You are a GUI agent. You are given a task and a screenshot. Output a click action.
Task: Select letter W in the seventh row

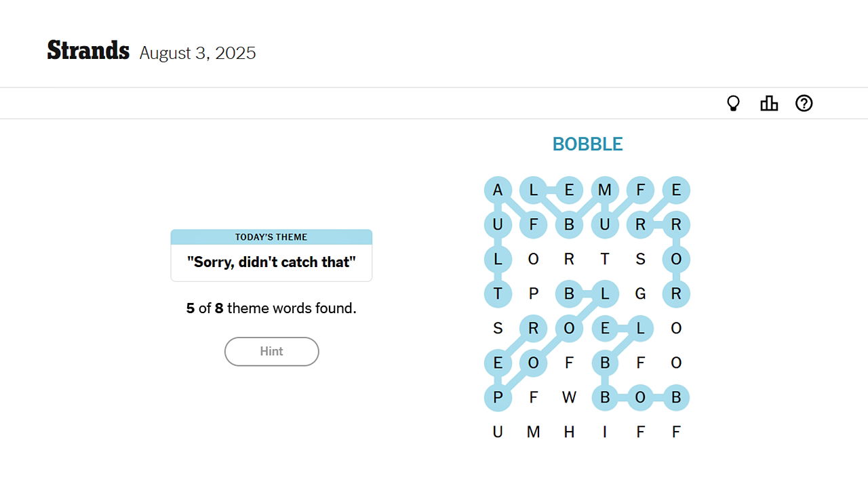coord(570,397)
